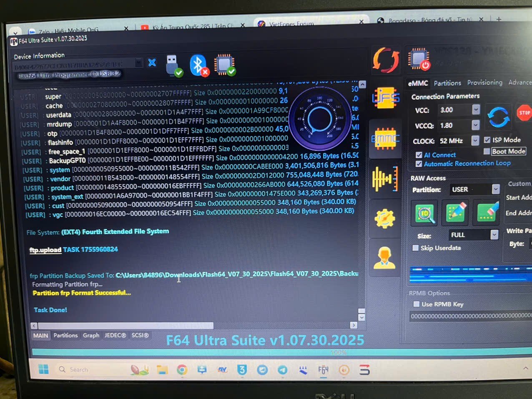
Task: Show hidden system tray icons chevron
Action: pos(525,369)
